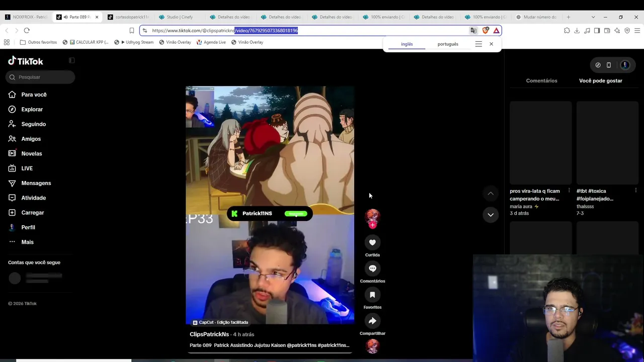
Task: Open the browser tab search dropdown
Action: pyautogui.click(x=593, y=17)
